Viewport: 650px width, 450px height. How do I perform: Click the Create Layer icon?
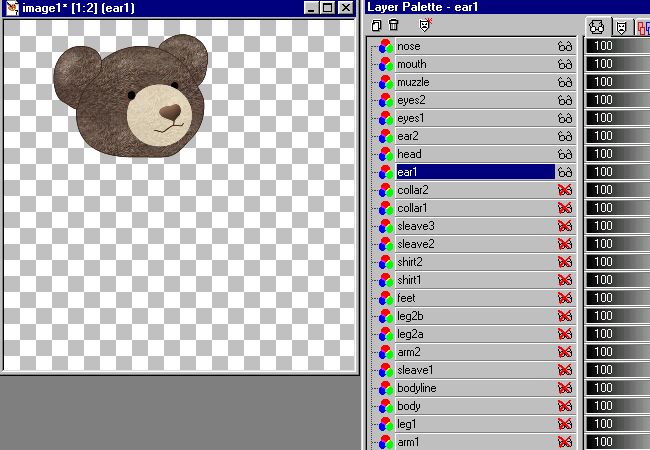click(375, 25)
